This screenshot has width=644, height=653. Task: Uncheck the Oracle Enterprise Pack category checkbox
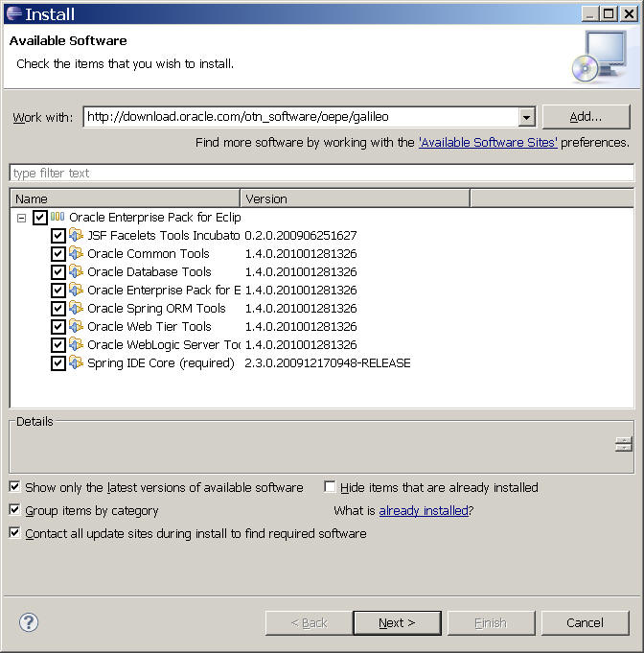tap(40, 218)
